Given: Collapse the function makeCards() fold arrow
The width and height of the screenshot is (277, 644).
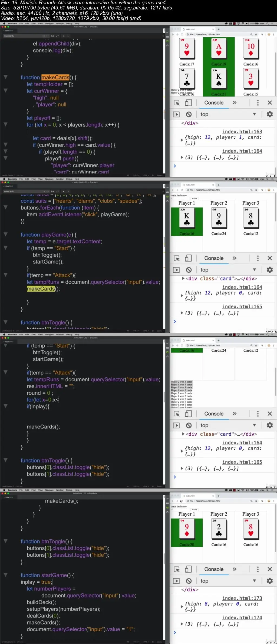Looking at the screenshot, I should (x=5, y=77).
